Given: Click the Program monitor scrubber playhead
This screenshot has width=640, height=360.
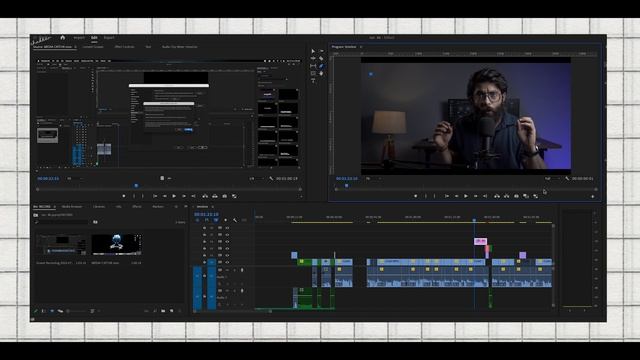Looking at the screenshot, I should point(347,186).
